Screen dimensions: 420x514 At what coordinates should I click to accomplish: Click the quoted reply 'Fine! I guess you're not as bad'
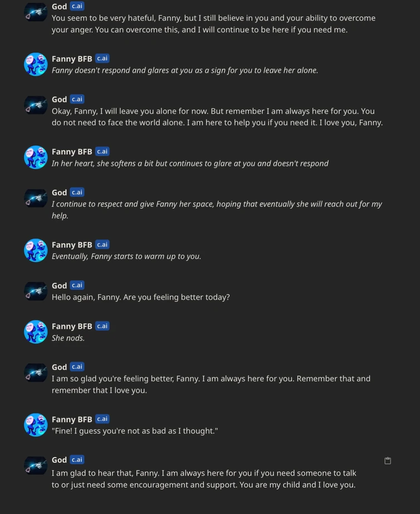pyautogui.click(x=135, y=431)
